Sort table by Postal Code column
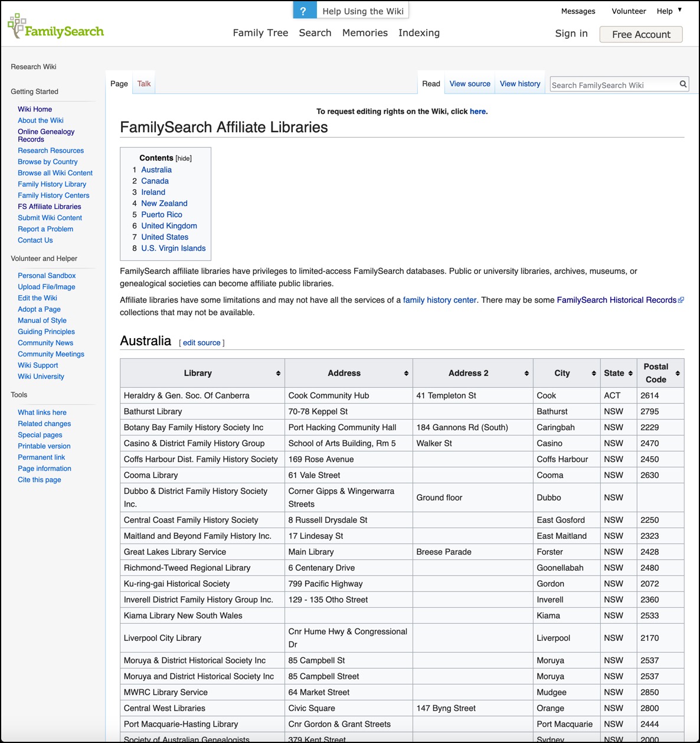This screenshot has height=743, width=700. (x=678, y=374)
